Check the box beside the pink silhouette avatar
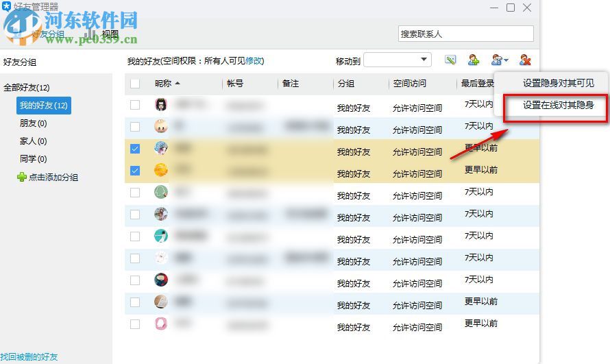Screen dimensions: 610x364 135,324
